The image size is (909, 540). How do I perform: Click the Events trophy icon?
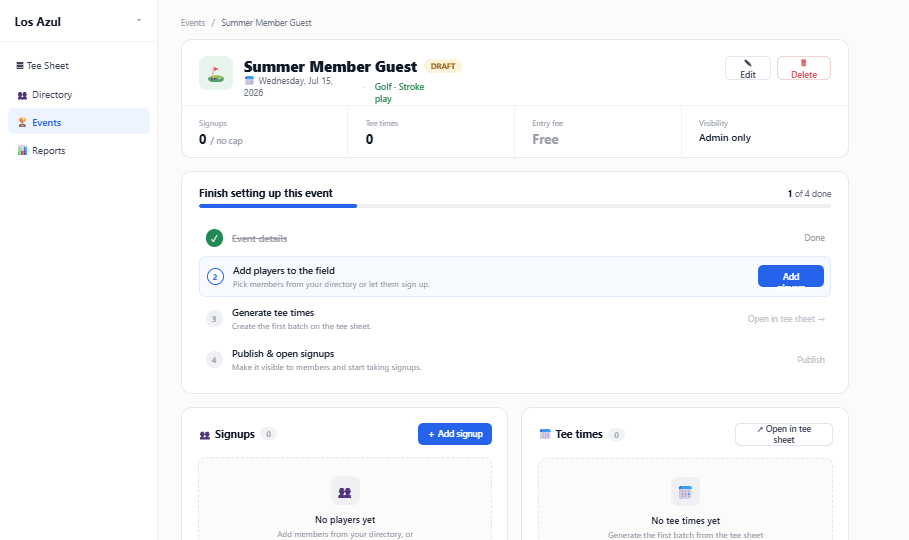click(22, 122)
